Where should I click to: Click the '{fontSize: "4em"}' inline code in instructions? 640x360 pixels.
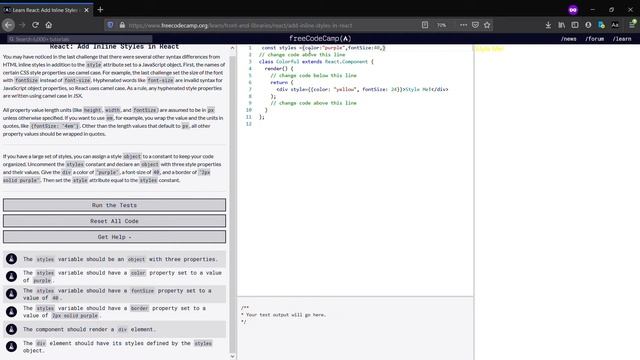[x=55, y=126]
